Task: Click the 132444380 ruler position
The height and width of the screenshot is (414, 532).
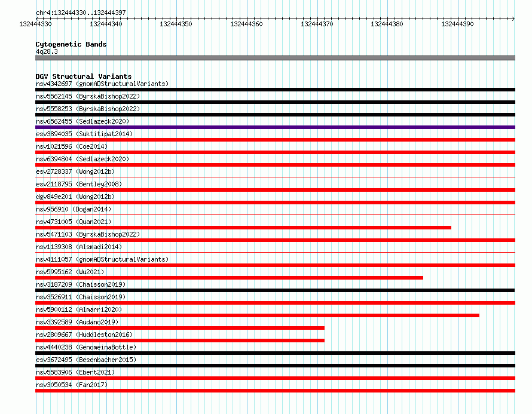Action: (x=387, y=24)
